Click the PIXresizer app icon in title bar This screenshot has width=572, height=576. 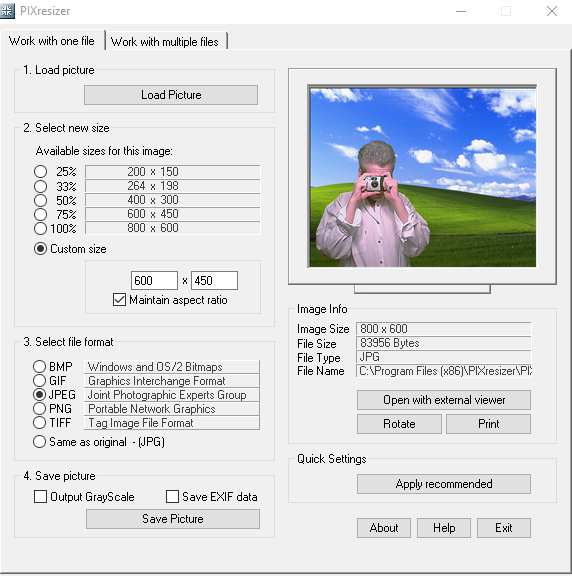pos(7,11)
